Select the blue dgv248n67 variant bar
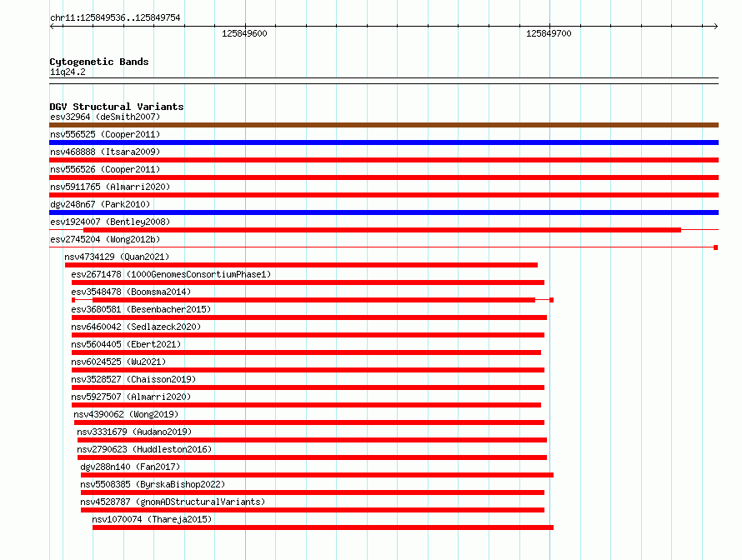This screenshot has height=560, width=742. click(384, 212)
